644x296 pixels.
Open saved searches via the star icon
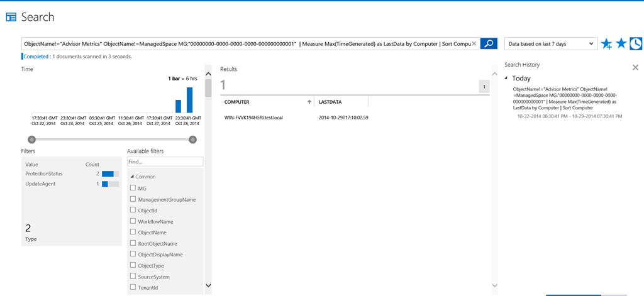pyautogui.click(x=621, y=43)
